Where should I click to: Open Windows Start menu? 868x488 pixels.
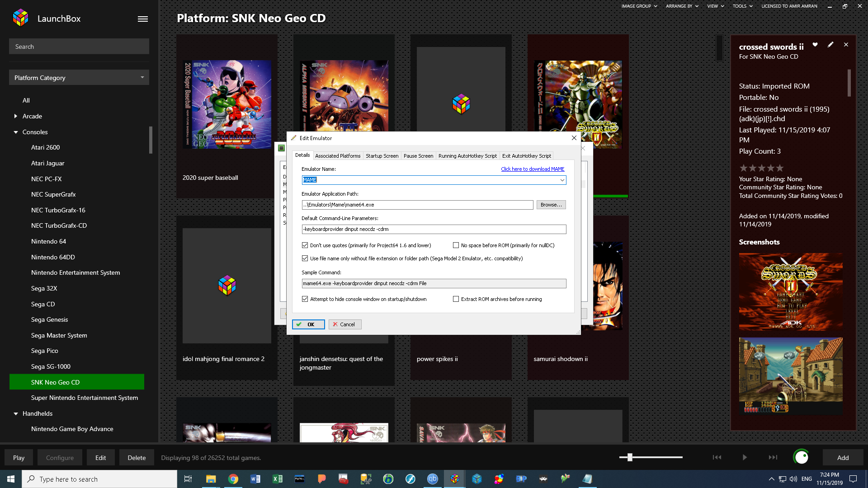(x=11, y=479)
